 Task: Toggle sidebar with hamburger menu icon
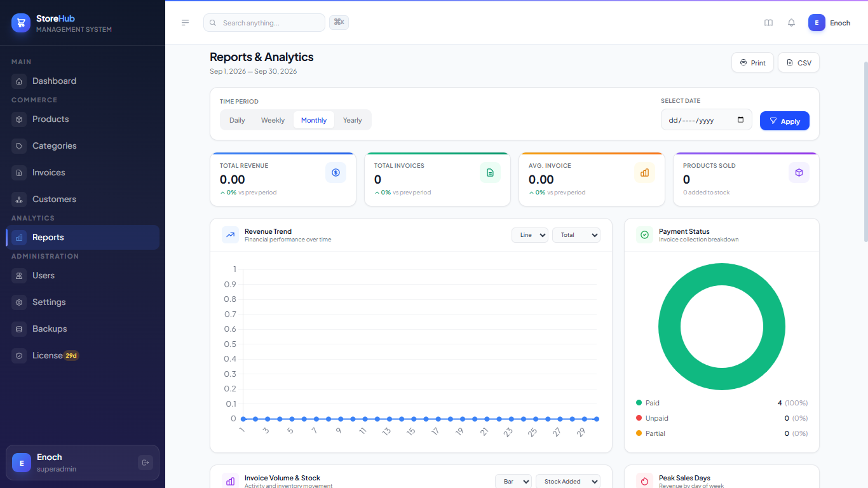tap(186, 23)
